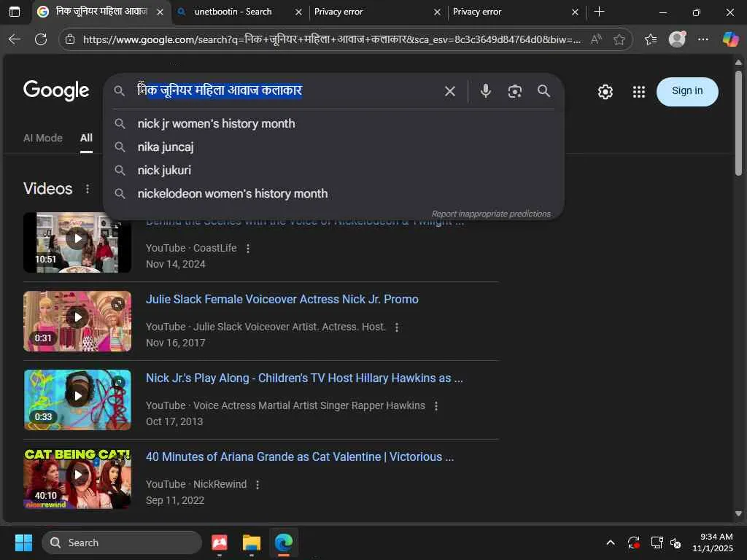Clear the search box text

coord(450,91)
